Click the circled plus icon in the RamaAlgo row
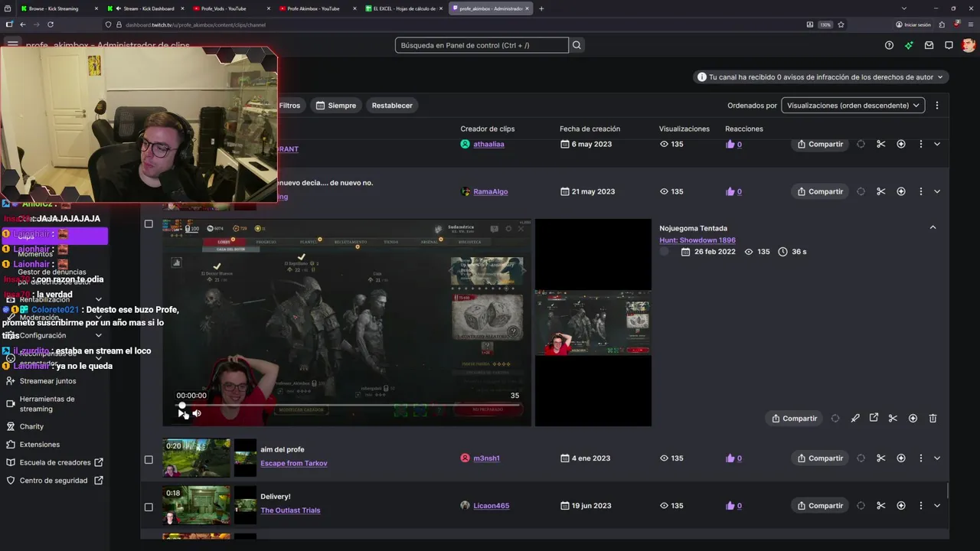Viewport: 980px width, 551px height. 900,191
